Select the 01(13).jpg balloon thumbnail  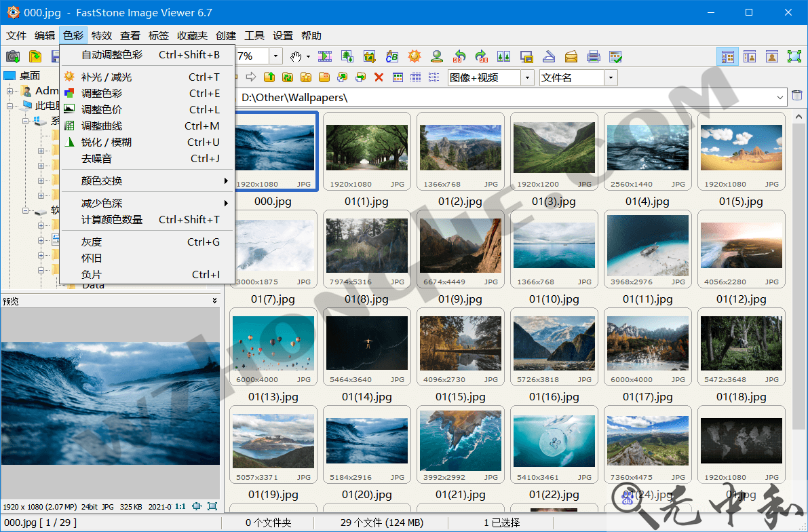point(273,343)
